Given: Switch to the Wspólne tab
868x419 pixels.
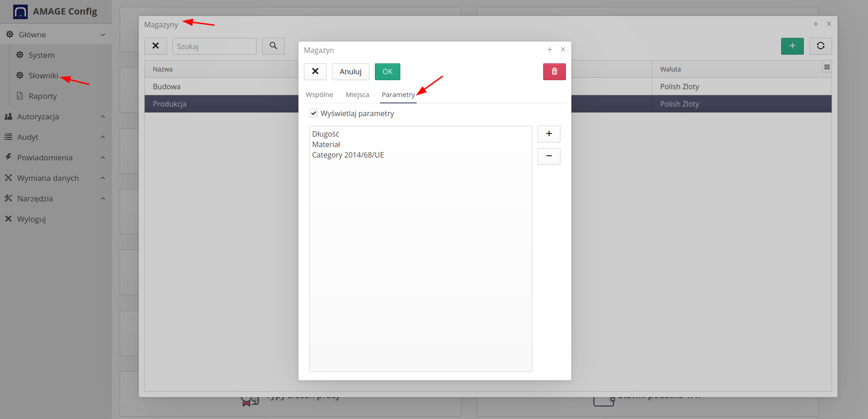Looking at the screenshot, I should click(x=319, y=95).
